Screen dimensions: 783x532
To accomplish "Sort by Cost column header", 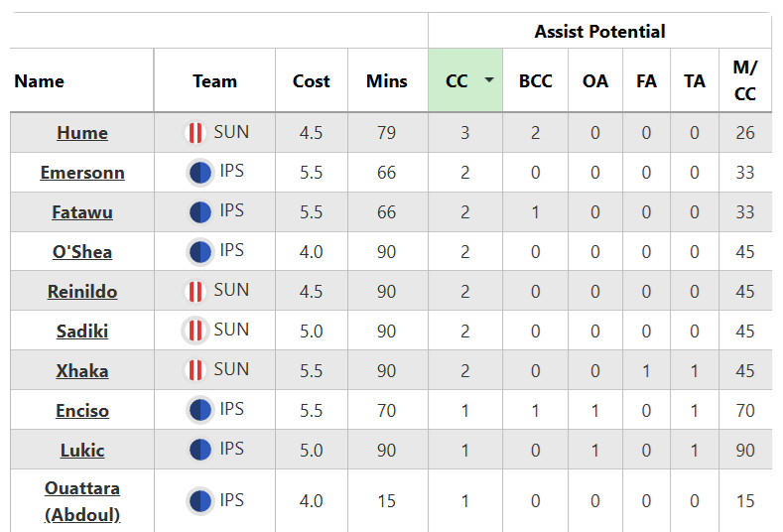I will pos(311,81).
